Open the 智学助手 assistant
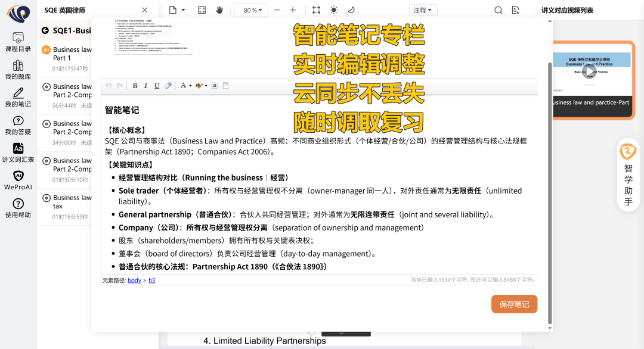Screen dimensions: 644x349 coord(628,176)
